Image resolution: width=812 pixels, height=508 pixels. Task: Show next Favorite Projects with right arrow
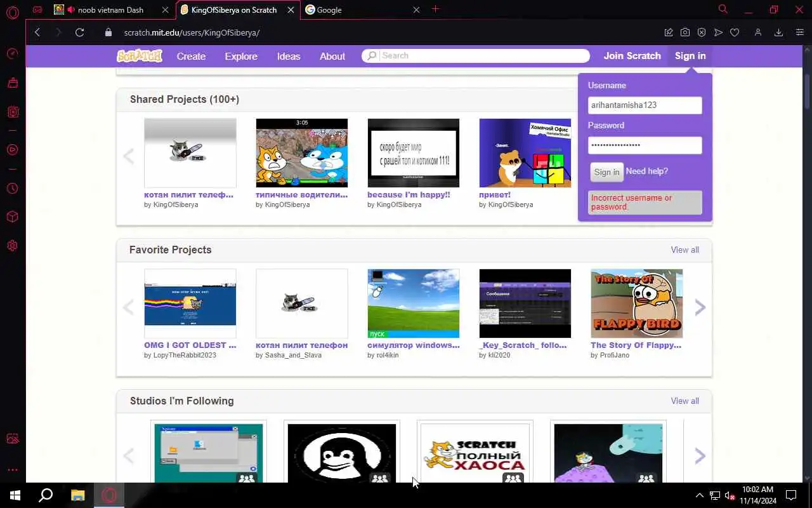click(700, 307)
